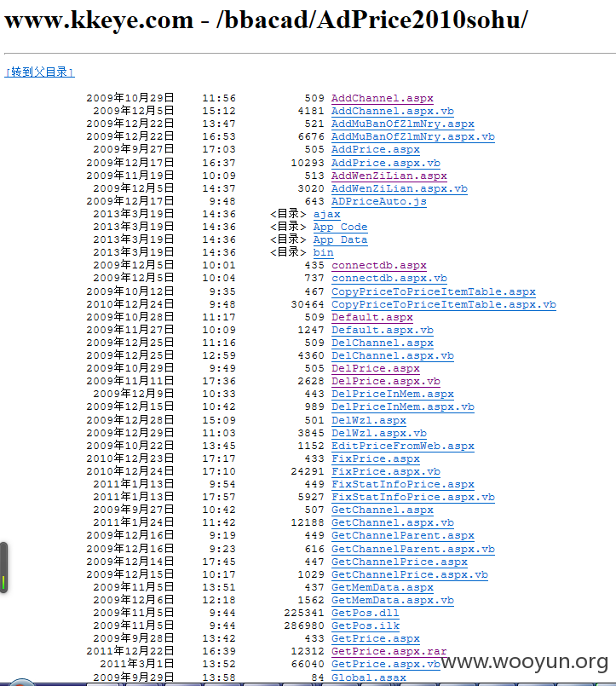Download GetPos.dll file
This screenshot has height=686, width=616.
366,613
